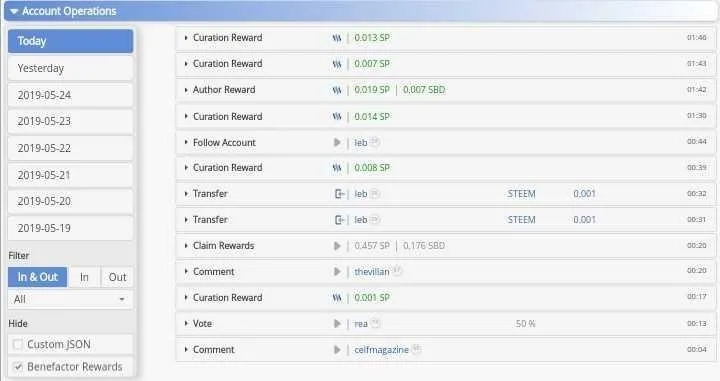Select the In filter option
Image resolution: width=720 pixels, height=381 pixels.
tap(84, 277)
